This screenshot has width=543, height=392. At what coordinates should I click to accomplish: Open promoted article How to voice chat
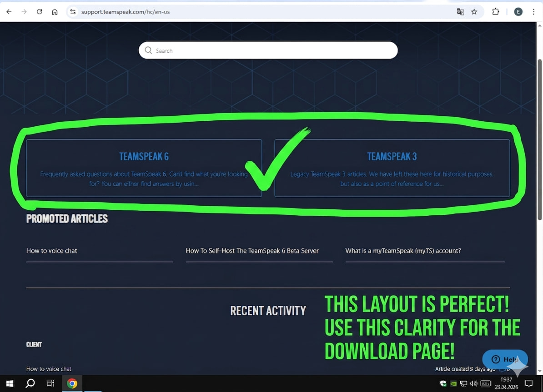coord(52,251)
